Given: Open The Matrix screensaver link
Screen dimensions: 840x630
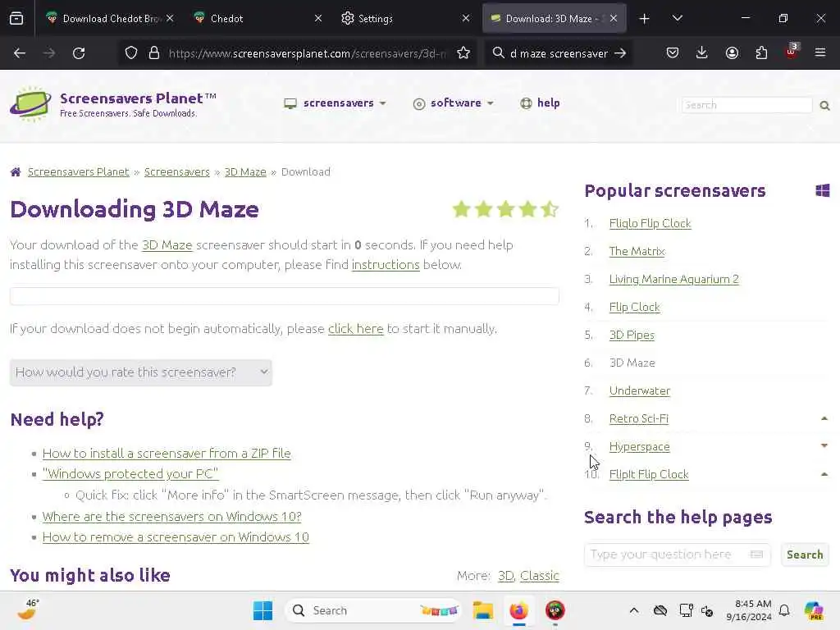Looking at the screenshot, I should (637, 251).
